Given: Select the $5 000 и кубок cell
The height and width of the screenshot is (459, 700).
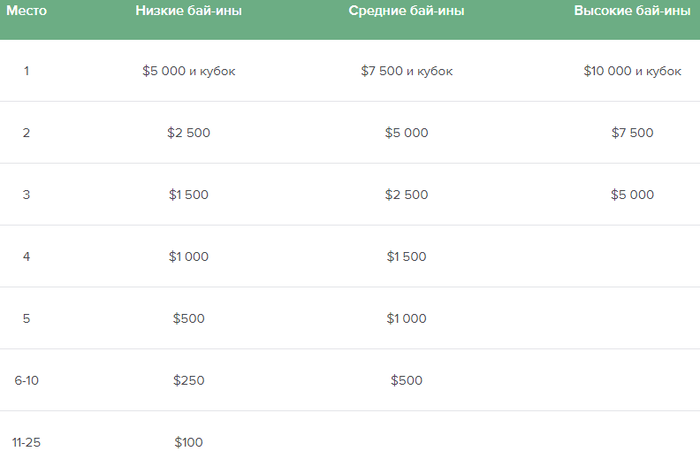Looking at the screenshot, I should coord(188,71).
